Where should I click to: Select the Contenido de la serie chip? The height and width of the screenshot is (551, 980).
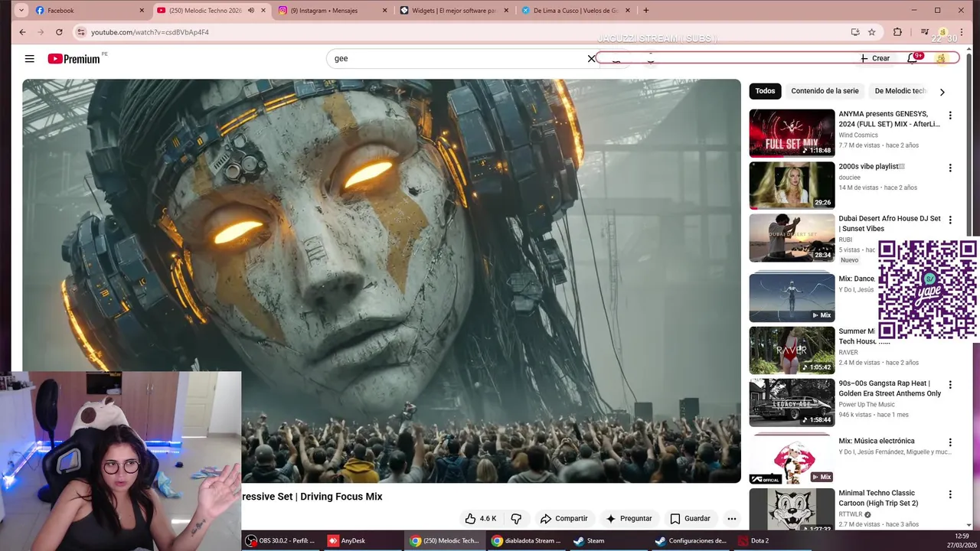tap(825, 91)
